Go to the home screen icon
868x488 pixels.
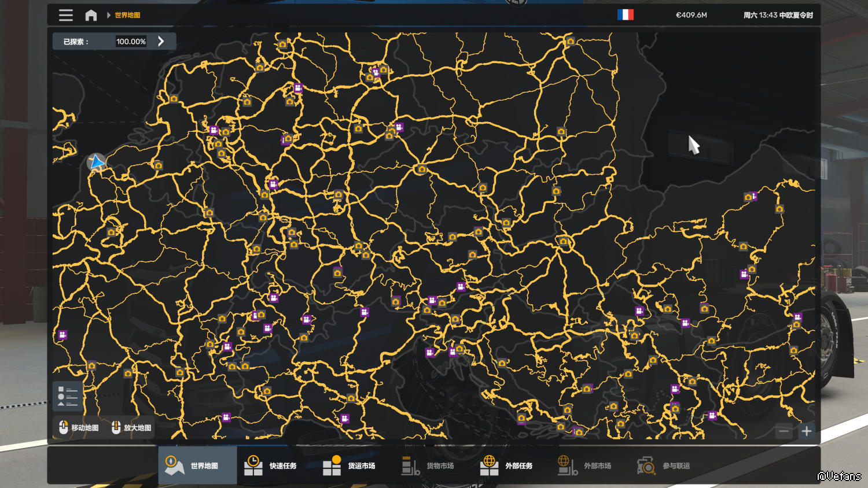point(91,15)
